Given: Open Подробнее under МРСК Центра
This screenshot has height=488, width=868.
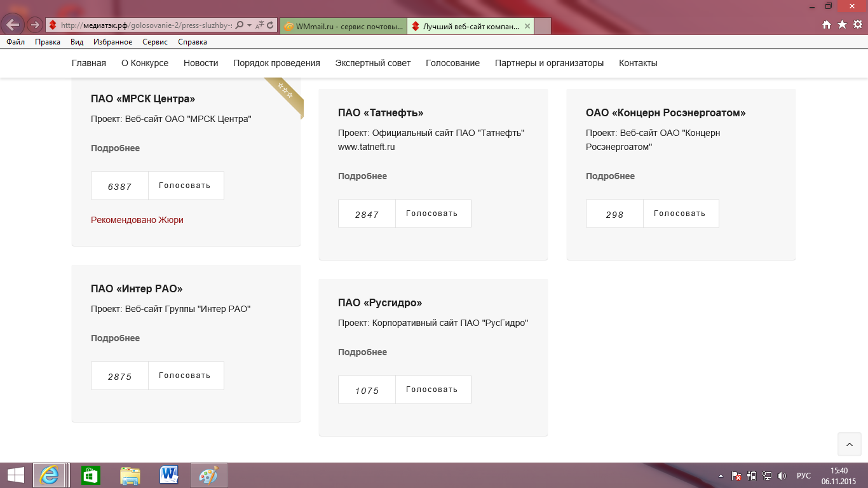Looking at the screenshot, I should pos(115,148).
